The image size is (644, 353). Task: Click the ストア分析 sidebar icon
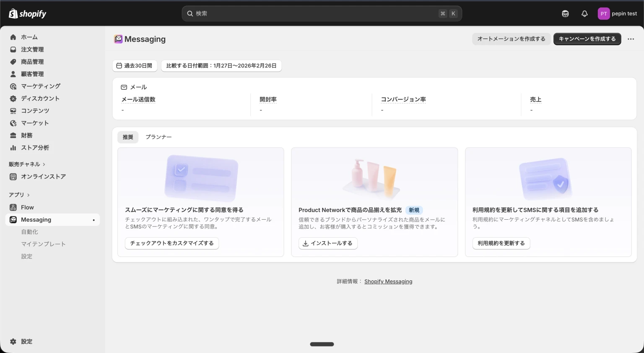(x=13, y=148)
